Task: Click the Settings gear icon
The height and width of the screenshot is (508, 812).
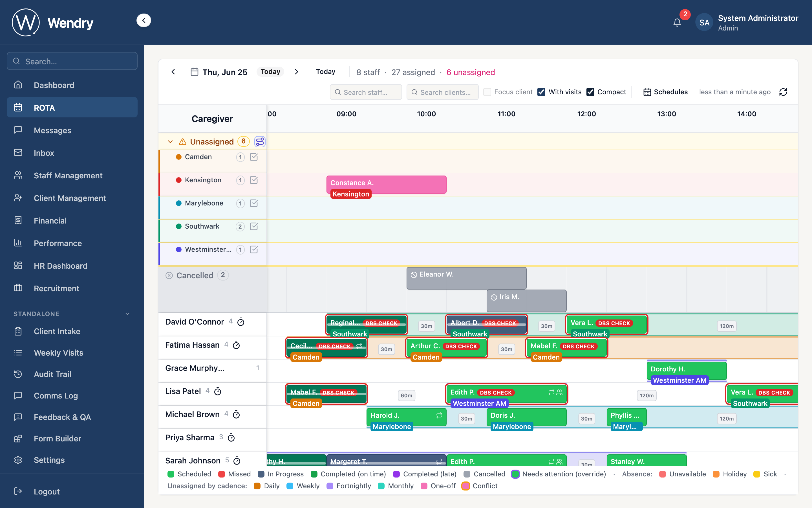Action: (x=18, y=460)
